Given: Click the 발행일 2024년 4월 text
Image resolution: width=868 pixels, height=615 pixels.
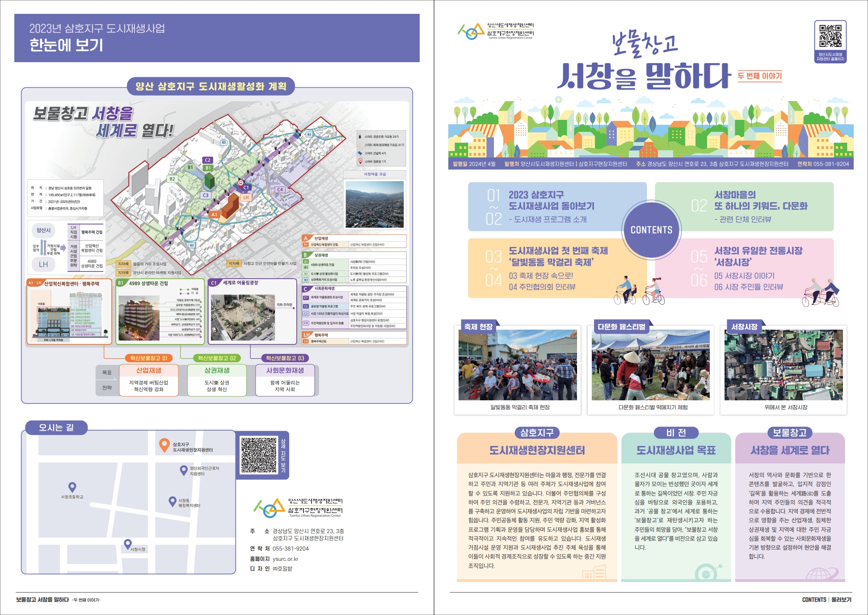Looking at the screenshot, I should [474, 164].
